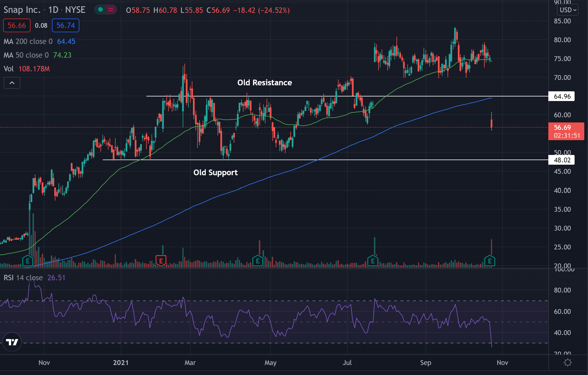Select the MA 200 close indicator label
588x375 pixels.
[28, 41]
